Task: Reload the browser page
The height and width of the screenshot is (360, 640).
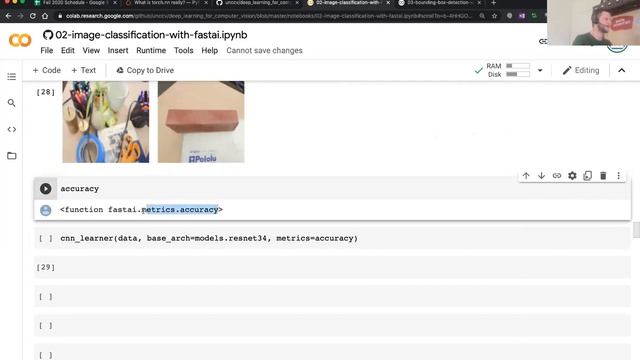Action: (x=33, y=16)
